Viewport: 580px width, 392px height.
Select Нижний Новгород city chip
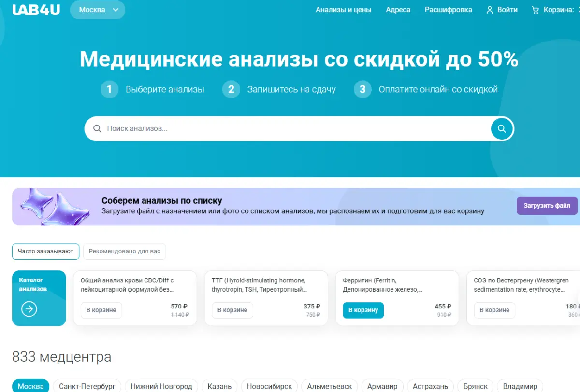click(161, 386)
